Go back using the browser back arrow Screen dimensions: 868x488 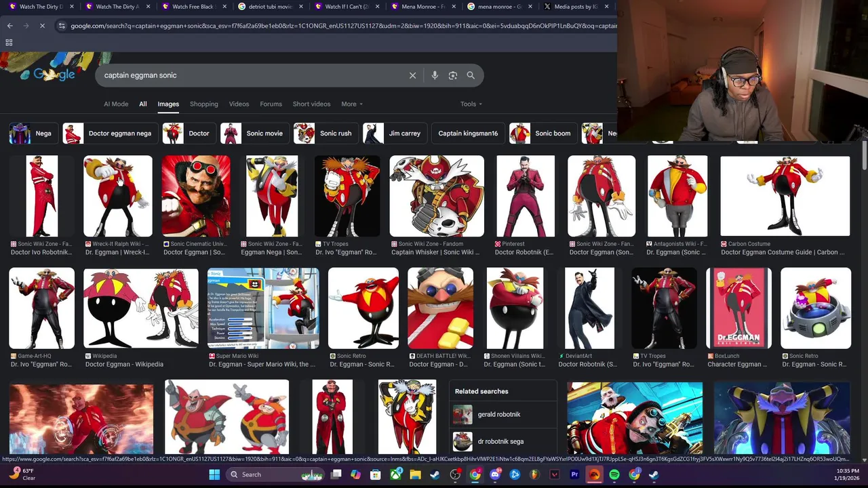pyautogui.click(x=9, y=26)
